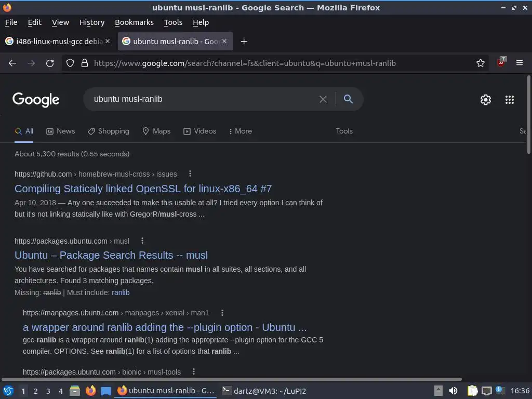Open the Google apps grid
The width and height of the screenshot is (532, 399).
pos(509,99)
